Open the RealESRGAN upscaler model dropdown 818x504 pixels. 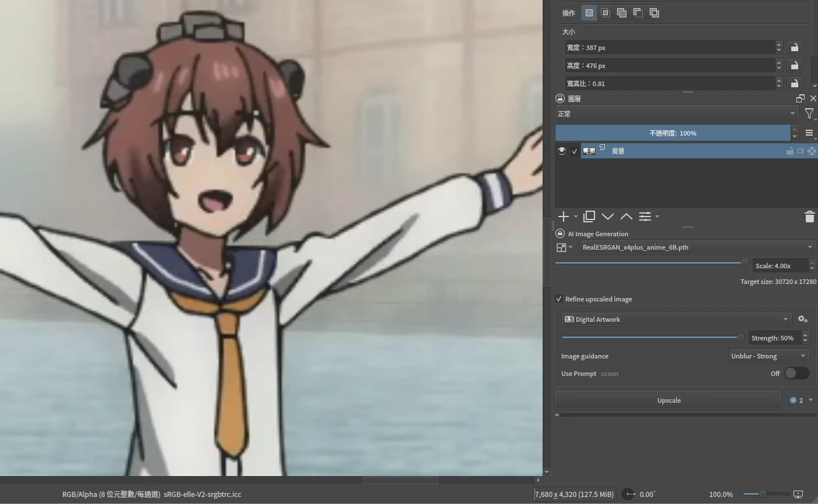(x=696, y=247)
